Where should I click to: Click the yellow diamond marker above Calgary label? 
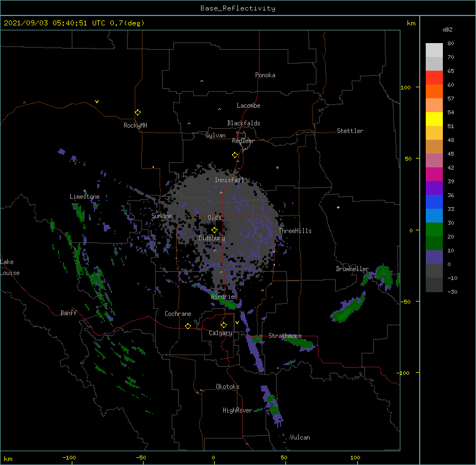224,325
